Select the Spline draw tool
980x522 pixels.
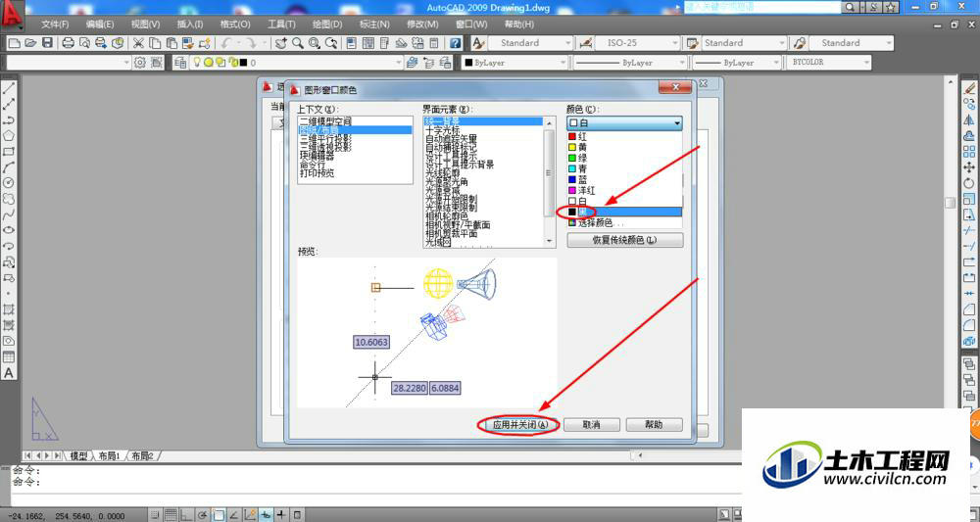click(9, 214)
